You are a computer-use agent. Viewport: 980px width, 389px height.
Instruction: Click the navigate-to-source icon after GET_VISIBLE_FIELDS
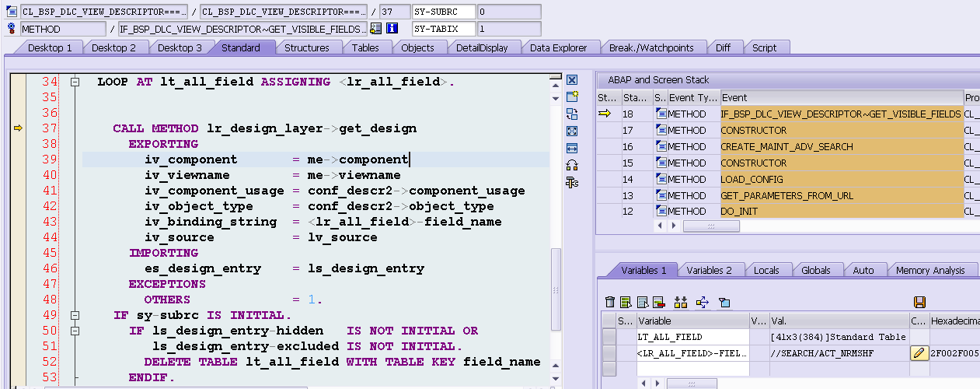(376, 29)
